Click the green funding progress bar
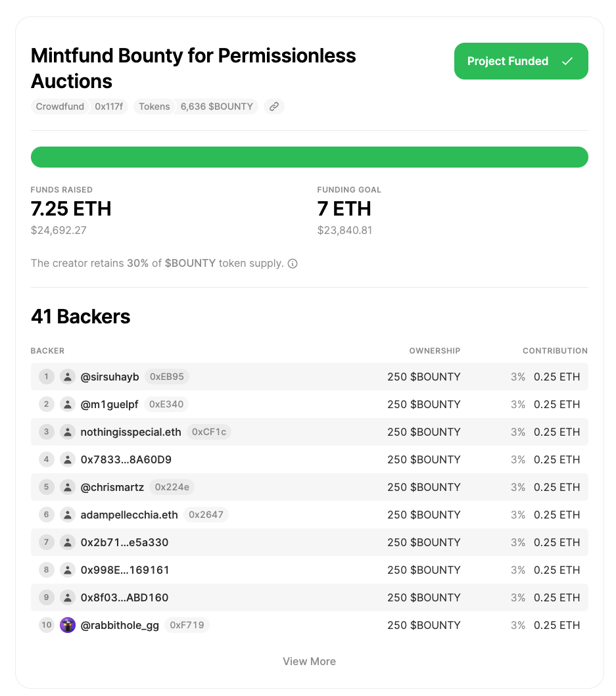616x696 pixels. pyautogui.click(x=309, y=157)
